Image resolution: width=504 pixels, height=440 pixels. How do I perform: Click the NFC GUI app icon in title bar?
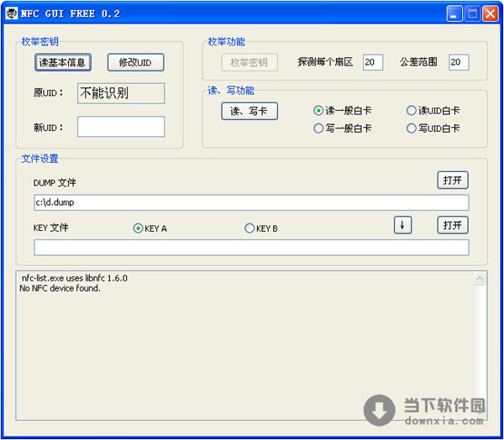coord(12,13)
